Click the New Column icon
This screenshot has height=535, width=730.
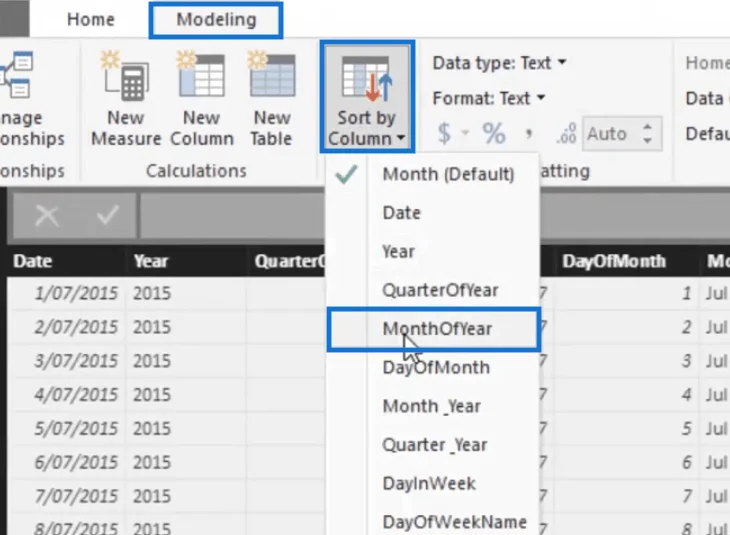pos(201,74)
